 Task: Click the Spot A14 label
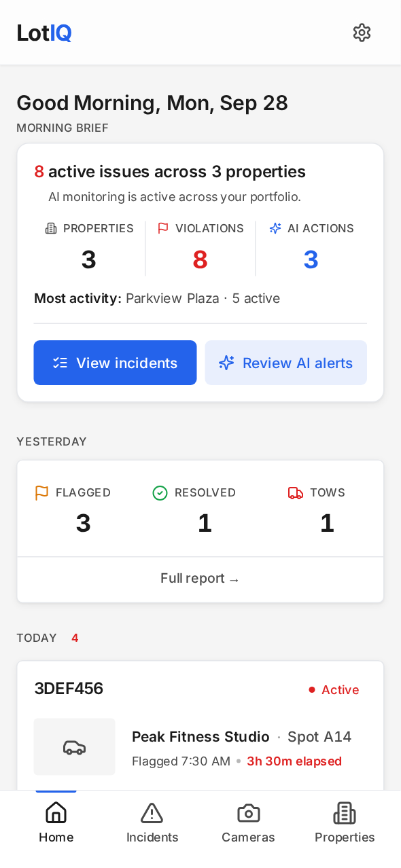(319, 737)
